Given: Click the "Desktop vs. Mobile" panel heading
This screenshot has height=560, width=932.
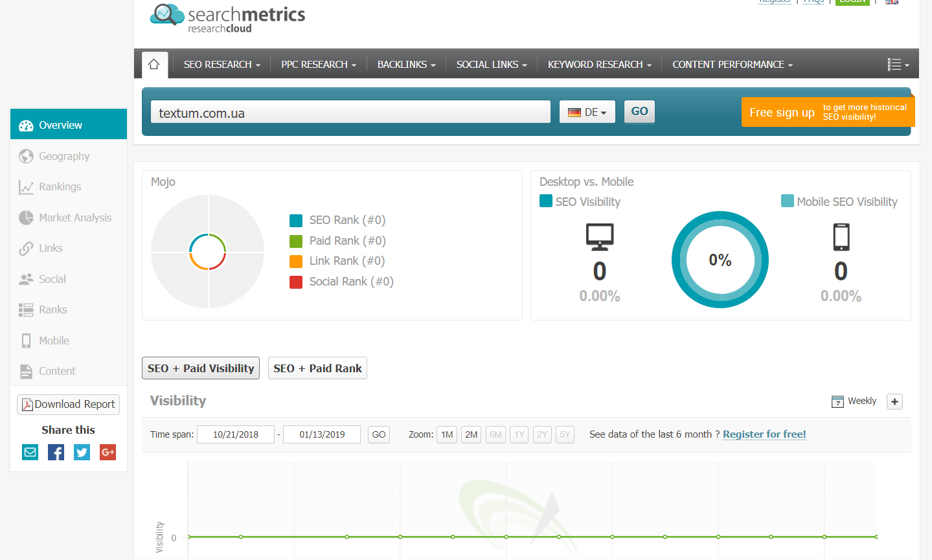Looking at the screenshot, I should 587,182.
